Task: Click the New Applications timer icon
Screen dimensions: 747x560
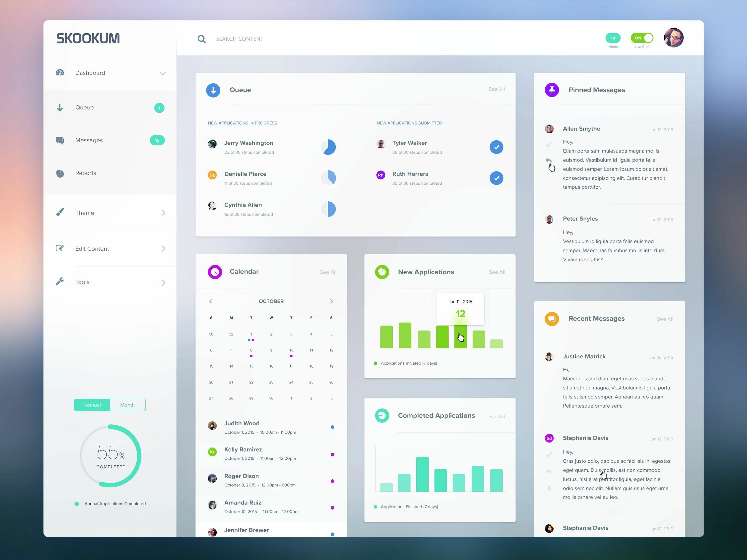Action: (x=381, y=271)
